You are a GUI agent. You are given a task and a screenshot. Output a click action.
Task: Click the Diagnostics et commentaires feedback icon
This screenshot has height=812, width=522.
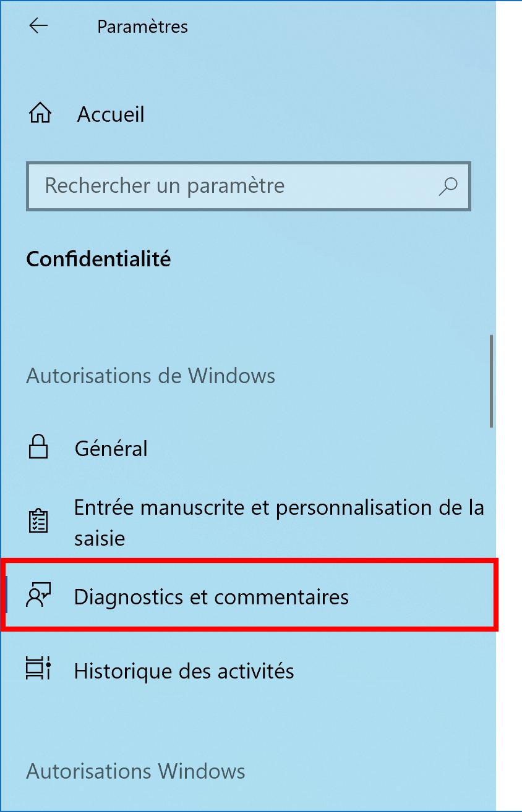[38, 596]
